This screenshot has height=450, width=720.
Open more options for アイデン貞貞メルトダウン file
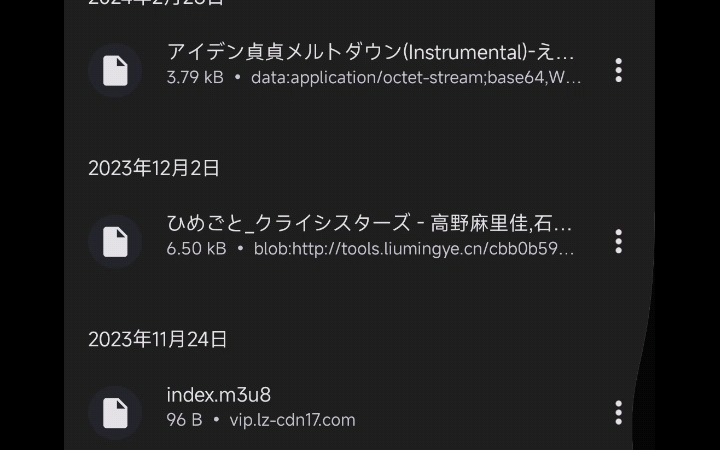(618, 70)
